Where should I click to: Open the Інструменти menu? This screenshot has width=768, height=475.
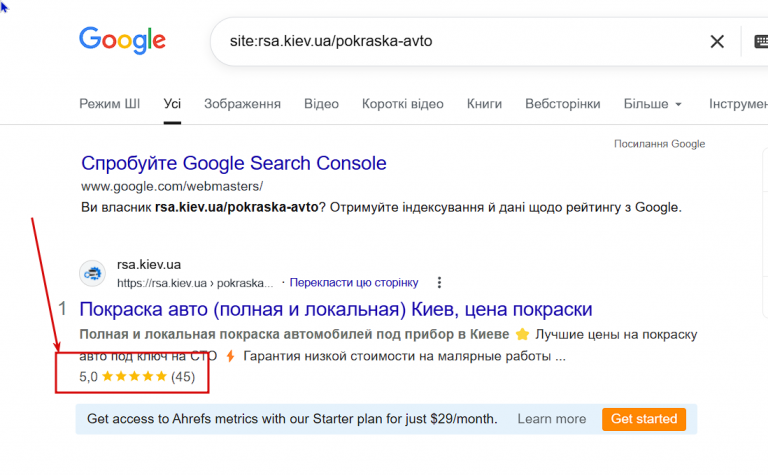[738, 104]
